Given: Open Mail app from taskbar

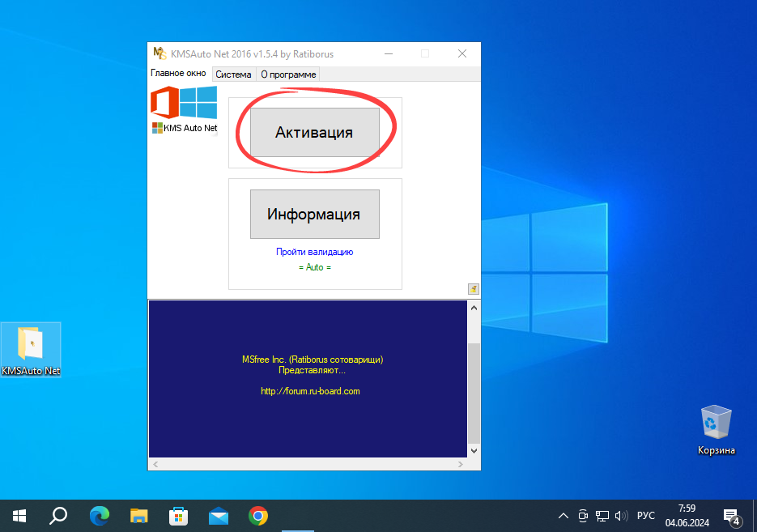Looking at the screenshot, I should pyautogui.click(x=219, y=516).
